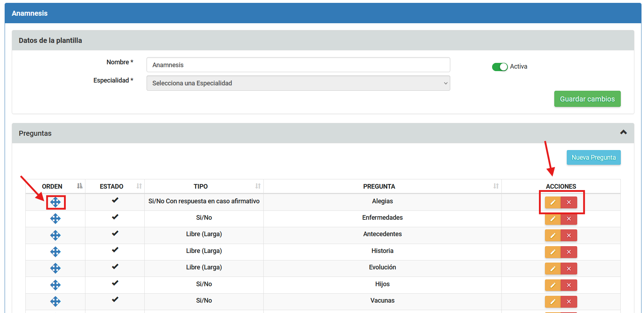
Task: Toggle the Activa switch off
Action: [499, 67]
